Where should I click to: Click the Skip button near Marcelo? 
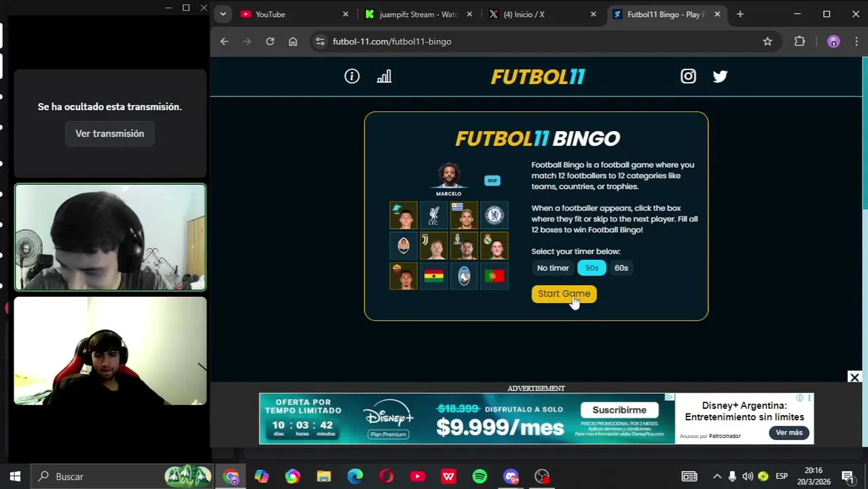click(492, 181)
